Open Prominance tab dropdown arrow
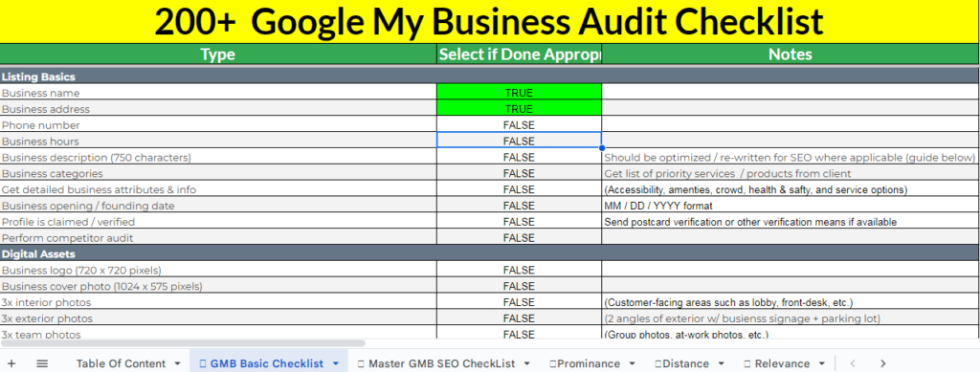The height and width of the screenshot is (372, 980). (x=632, y=364)
